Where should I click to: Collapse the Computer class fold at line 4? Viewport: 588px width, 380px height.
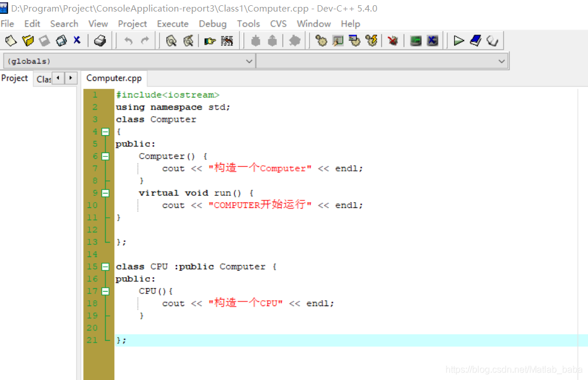coord(106,132)
